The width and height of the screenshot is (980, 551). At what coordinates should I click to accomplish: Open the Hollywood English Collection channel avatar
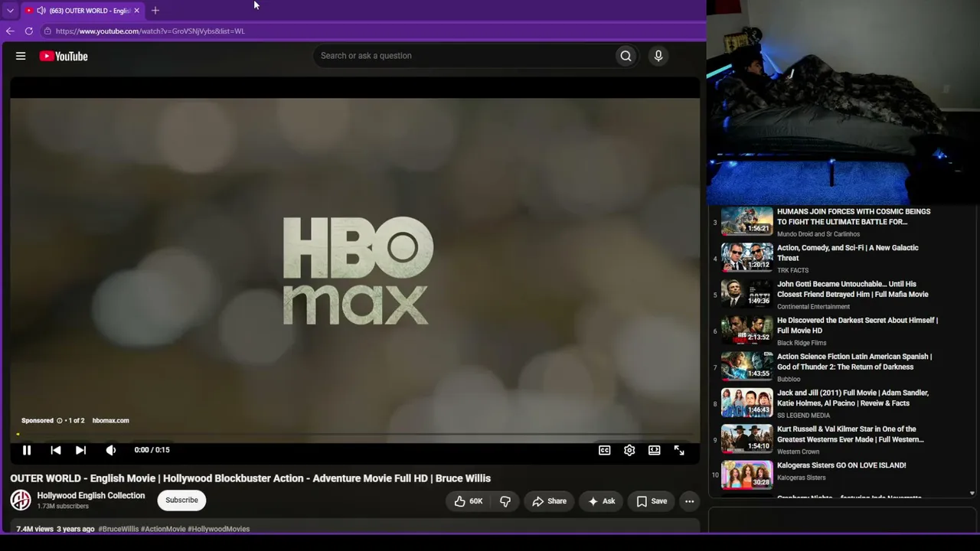(x=21, y=500)
